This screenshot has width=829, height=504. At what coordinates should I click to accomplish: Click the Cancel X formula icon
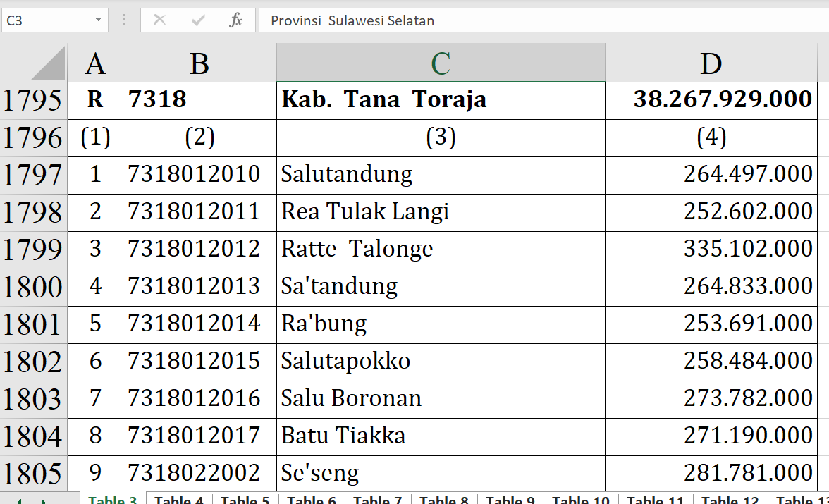[160, 20]
